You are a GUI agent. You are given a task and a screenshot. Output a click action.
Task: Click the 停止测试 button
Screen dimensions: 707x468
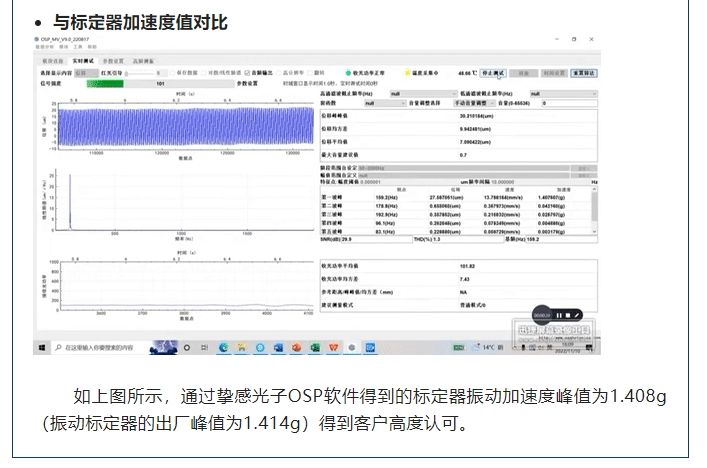492,73
